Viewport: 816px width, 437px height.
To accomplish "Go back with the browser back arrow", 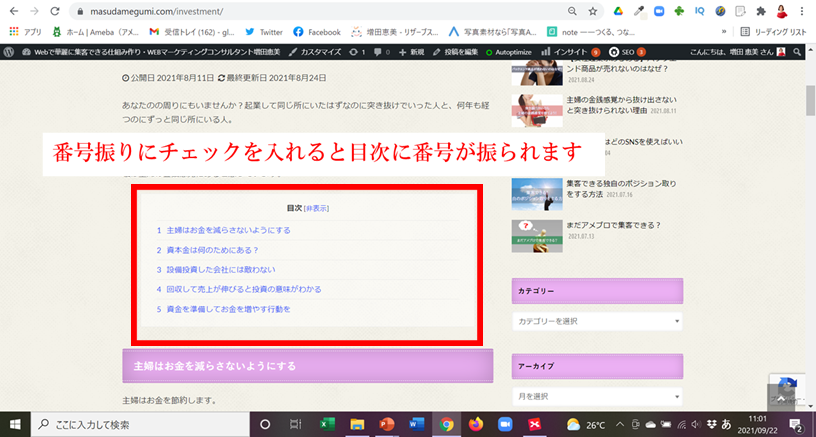I will [x=14, y=11].
